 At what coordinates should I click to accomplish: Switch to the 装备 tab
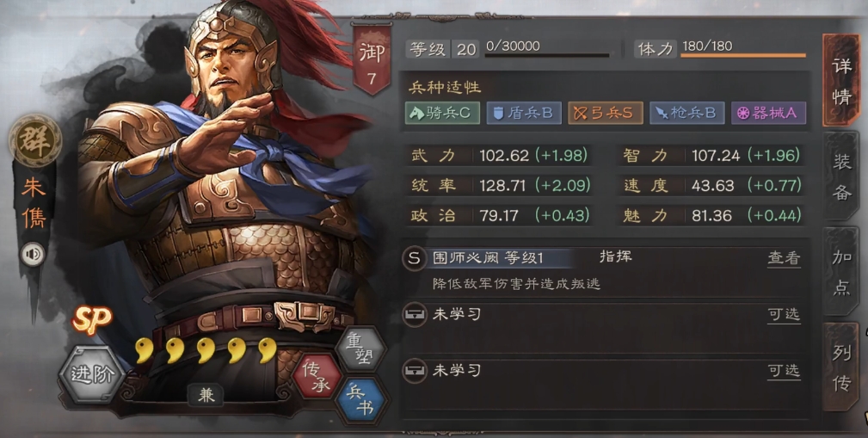tap(840, 177)
